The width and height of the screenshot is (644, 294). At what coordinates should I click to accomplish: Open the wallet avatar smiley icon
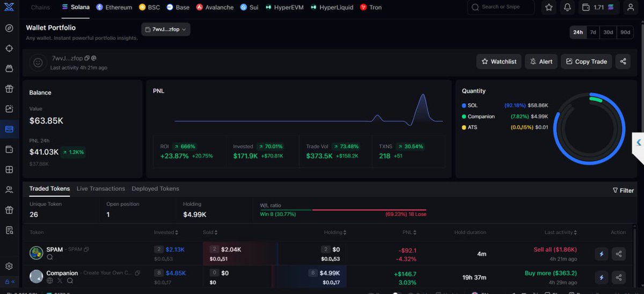pos(38,62)
